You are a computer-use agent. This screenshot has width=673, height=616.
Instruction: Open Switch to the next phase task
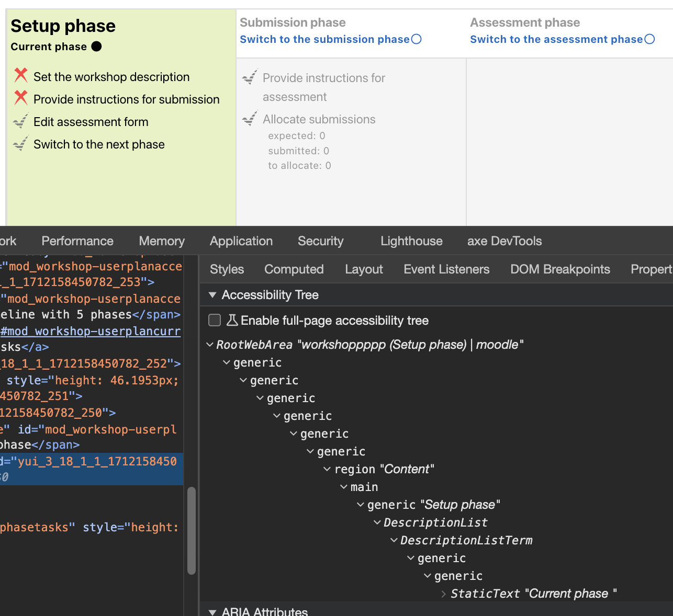point(99,144)
